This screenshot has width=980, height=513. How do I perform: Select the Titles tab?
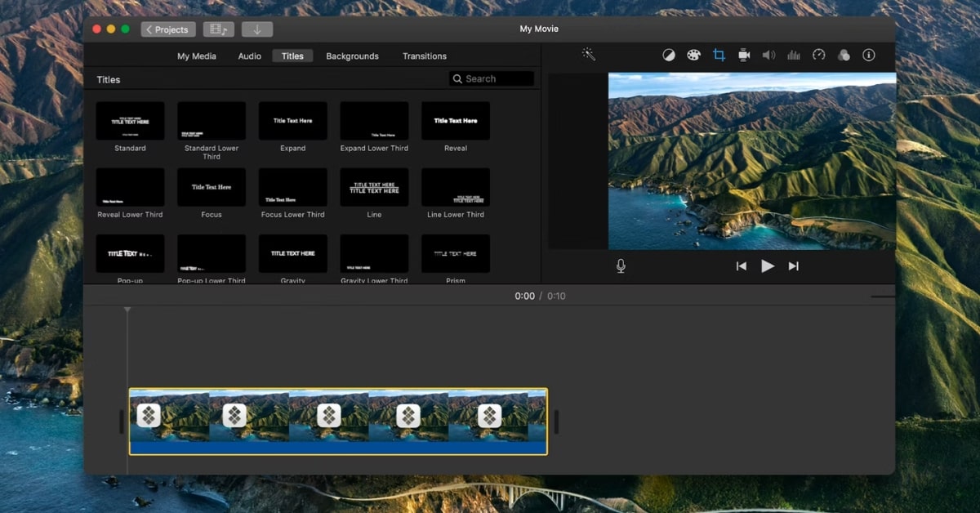(292, 56)
